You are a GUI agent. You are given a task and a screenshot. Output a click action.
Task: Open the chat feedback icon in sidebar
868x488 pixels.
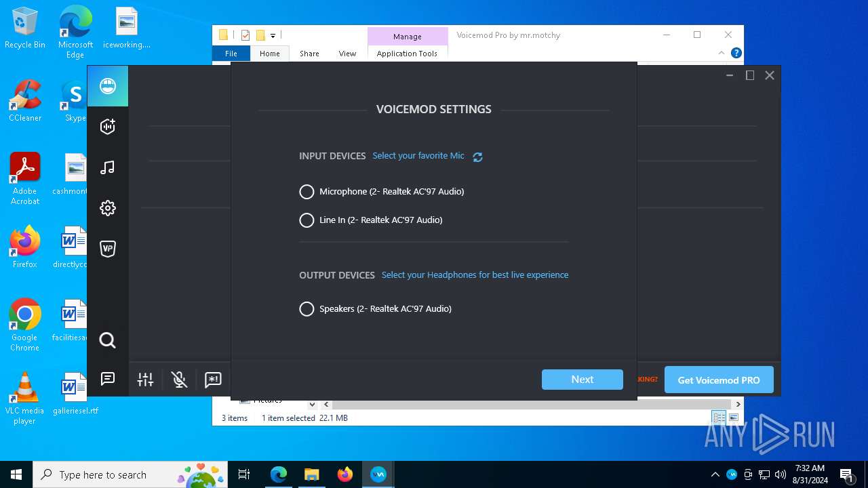point(108,379)
